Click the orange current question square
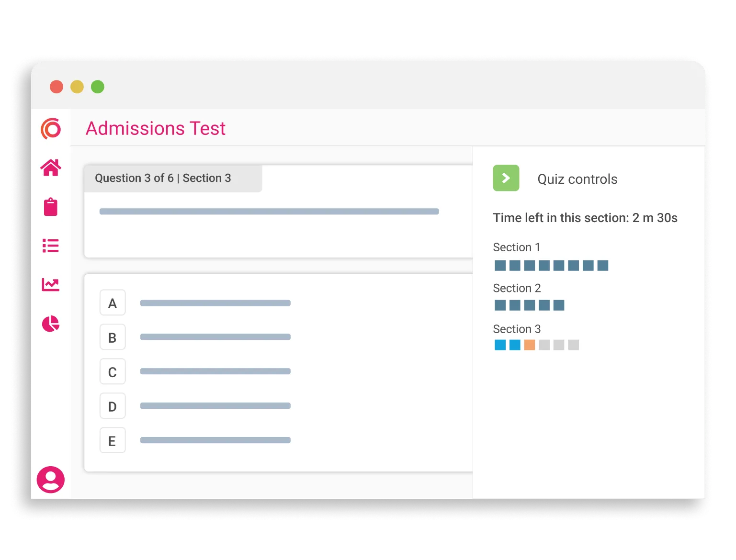Image resolution: width=736 pixels, height=560 pixels. point(530,345)
